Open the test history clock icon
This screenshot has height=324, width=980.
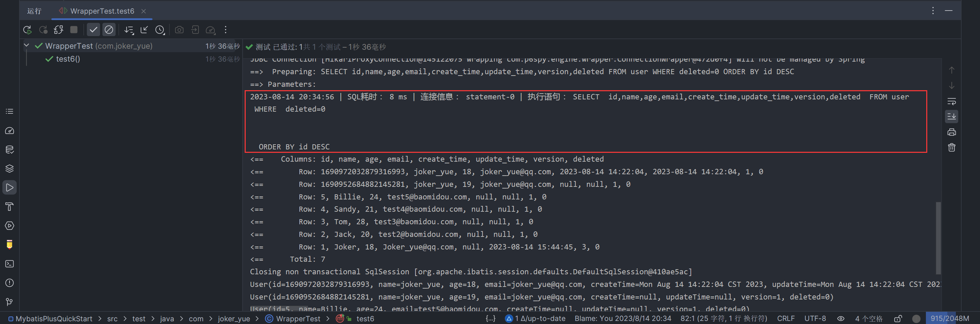click(x=160, y=30)
